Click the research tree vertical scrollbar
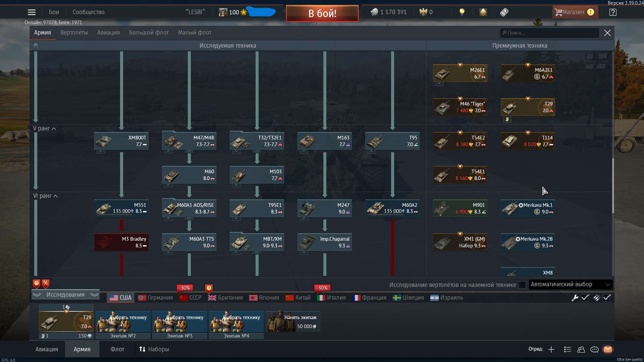 [x=613, y=185]
